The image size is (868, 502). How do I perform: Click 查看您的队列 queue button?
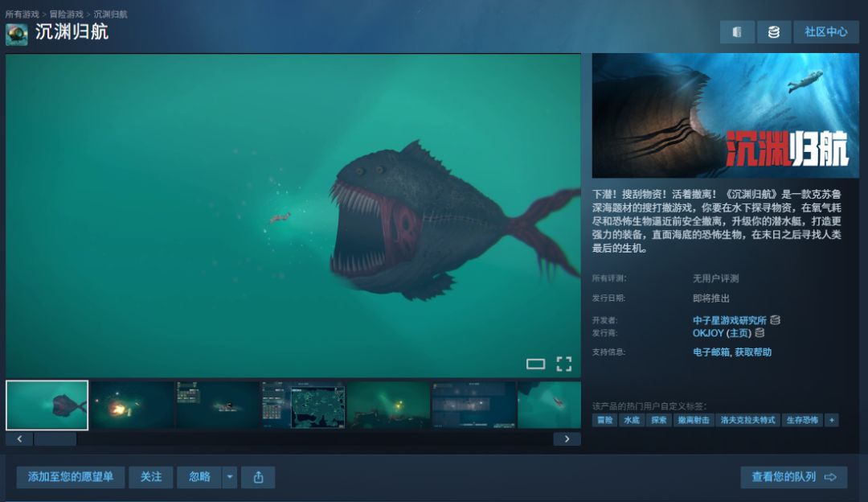coord(794,477)
